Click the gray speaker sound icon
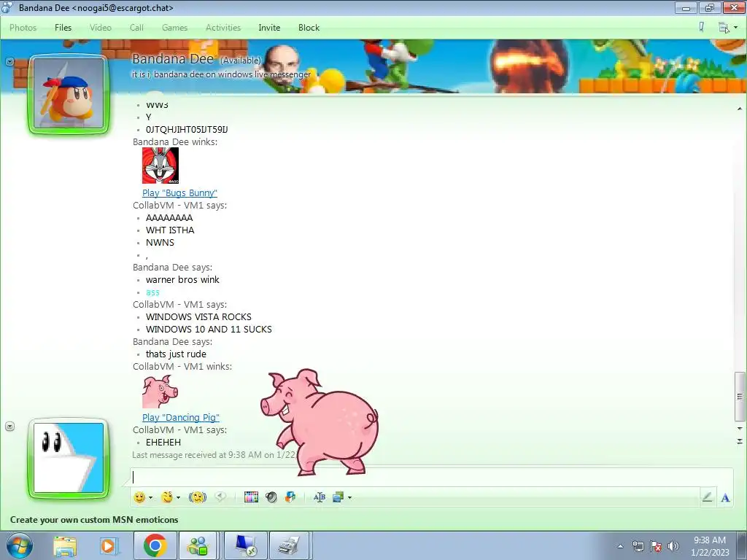Viewport: 747px width, 560px height. [x=271, y=497]
